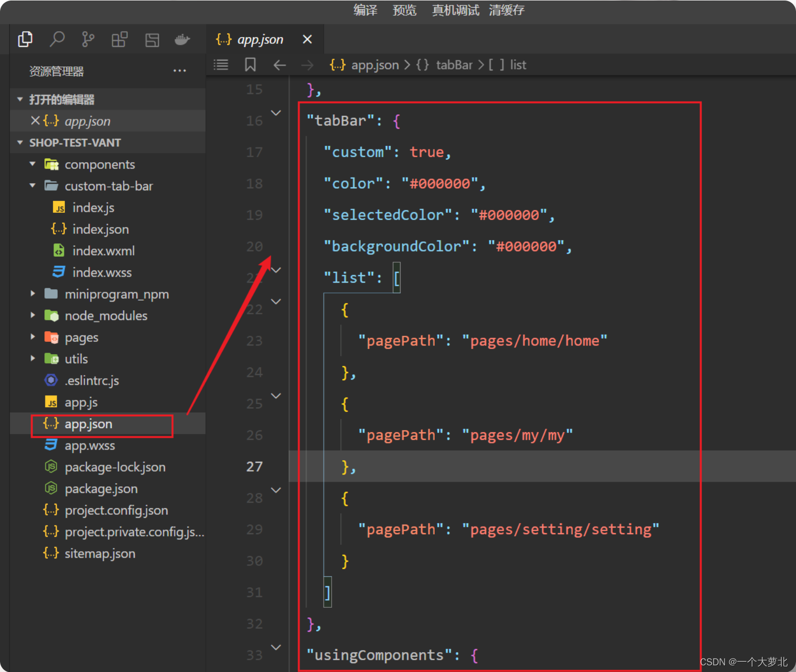Expand the pages folder

click(x=33, y=337)
